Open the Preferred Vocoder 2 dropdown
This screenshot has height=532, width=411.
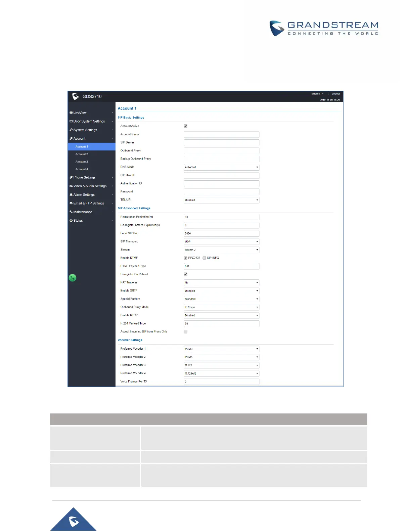pyautogui.click(x=222, y=357)
